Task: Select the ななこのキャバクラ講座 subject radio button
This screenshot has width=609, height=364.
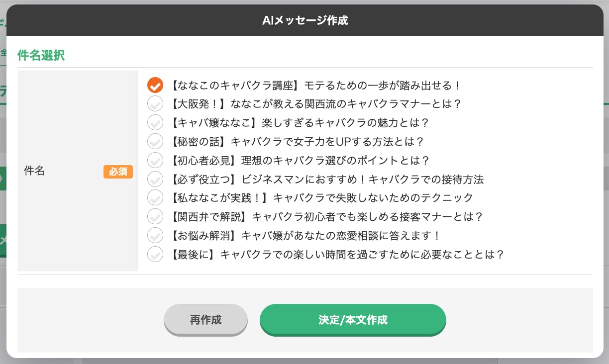Action: coord(155,86)
